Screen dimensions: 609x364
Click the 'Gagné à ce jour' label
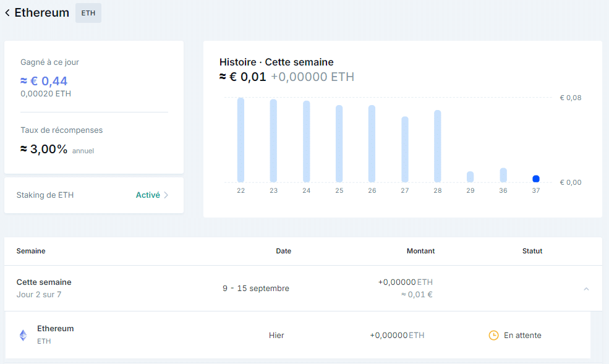pos(49,62)
